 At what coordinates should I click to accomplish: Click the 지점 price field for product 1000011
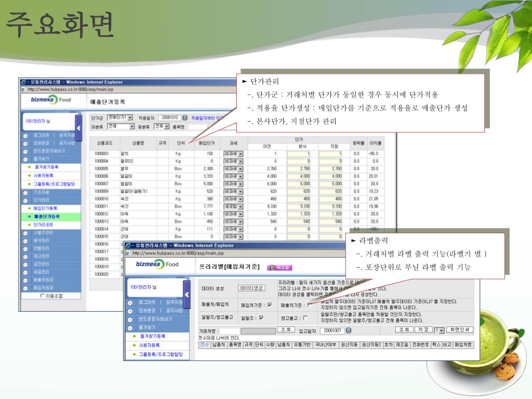[330, 206]
